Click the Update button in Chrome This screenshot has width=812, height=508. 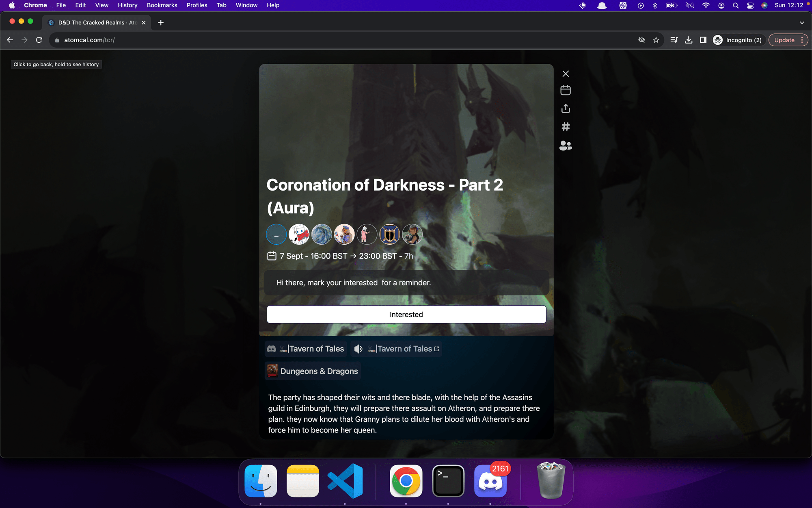[x=784, y=40]
